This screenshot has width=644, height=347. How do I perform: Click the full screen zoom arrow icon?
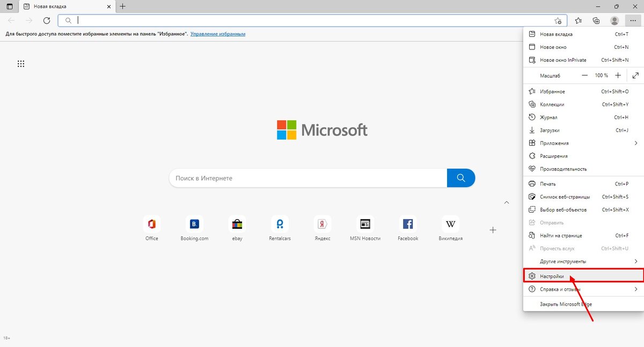tap(635, 76)
